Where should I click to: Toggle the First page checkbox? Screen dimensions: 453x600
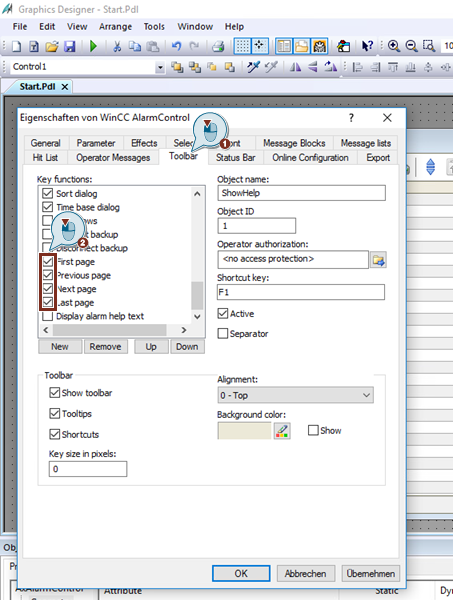click(47, 262)
